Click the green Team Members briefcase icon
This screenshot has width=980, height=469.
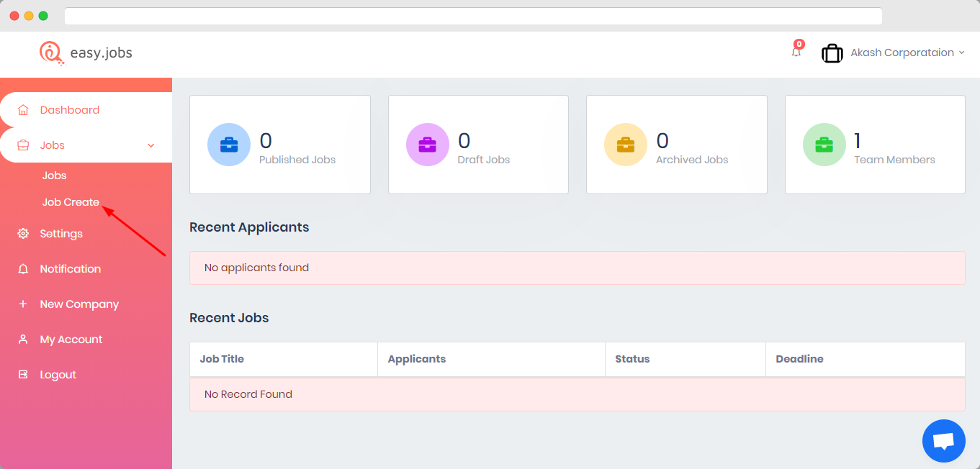(824, 145)
